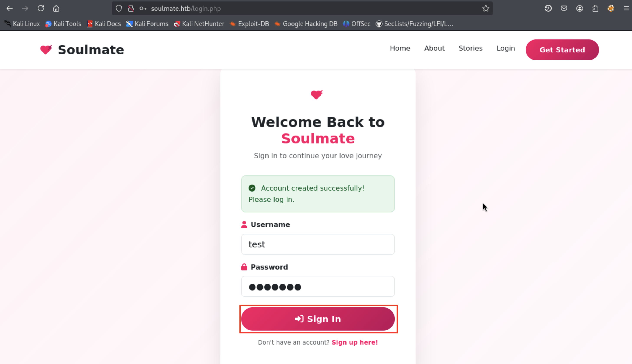Open the Save to Pocket icon
Screen dimensions: 632x364
[x=564, y=8]
